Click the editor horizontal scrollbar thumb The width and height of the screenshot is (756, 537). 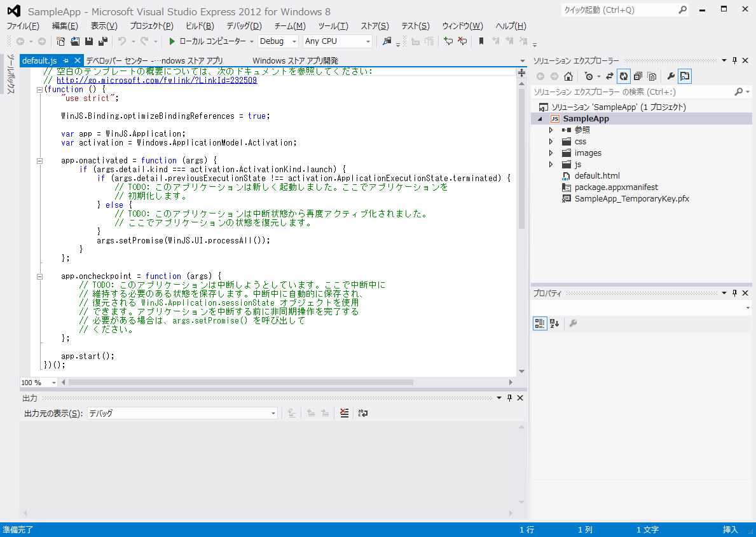click(x=240, y=383)
